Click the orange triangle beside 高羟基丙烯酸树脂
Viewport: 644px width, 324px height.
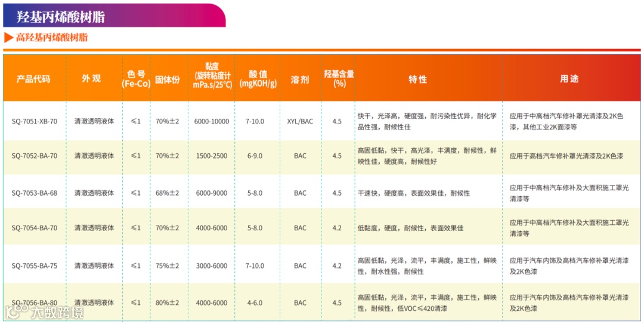(9, 38)
